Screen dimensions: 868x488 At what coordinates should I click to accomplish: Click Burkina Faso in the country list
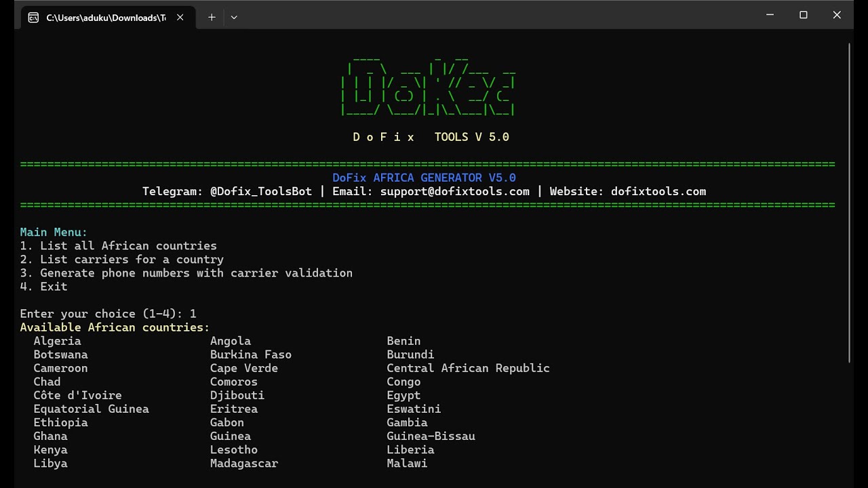click(251, 354)
